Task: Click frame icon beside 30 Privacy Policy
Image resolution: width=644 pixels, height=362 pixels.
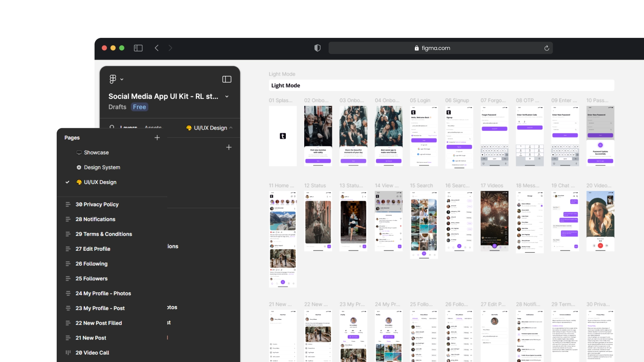Action: tap(68, 204)
